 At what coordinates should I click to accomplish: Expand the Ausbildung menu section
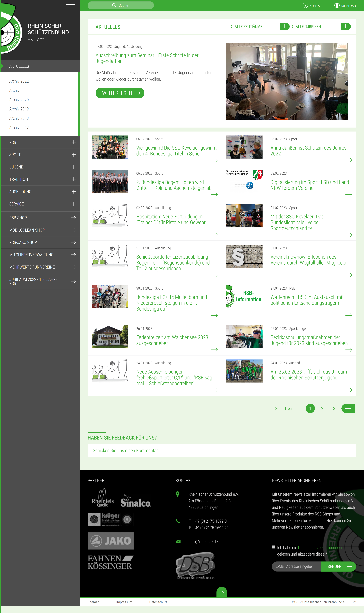coord(74,192)
